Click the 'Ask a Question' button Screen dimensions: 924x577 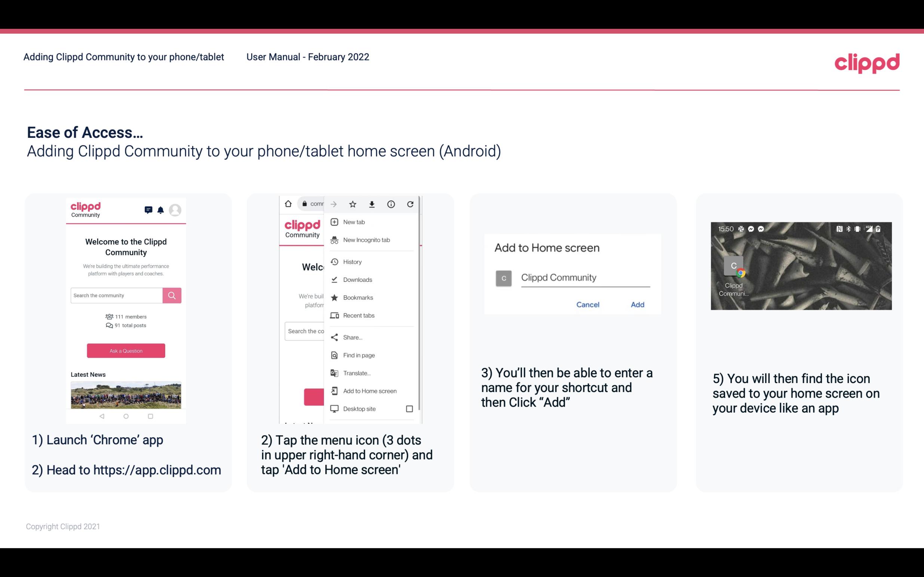pos(126,350)
